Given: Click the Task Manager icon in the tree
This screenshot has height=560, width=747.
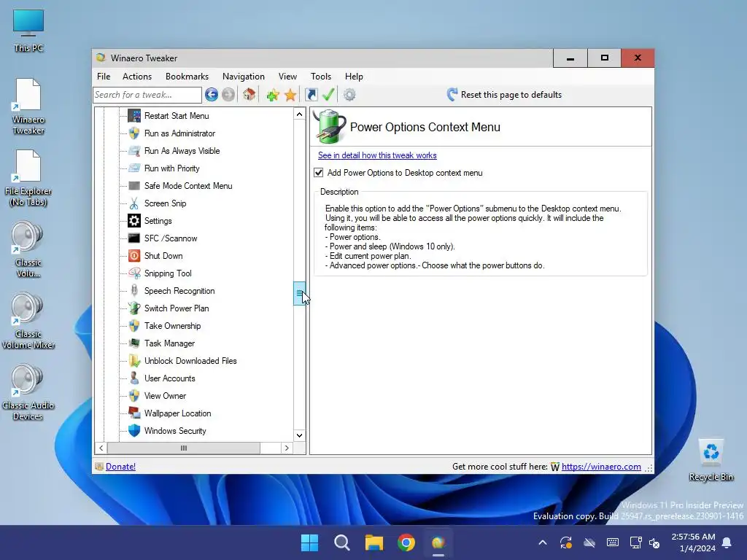Looking at the screenshot, I should (x=134, y=343).
